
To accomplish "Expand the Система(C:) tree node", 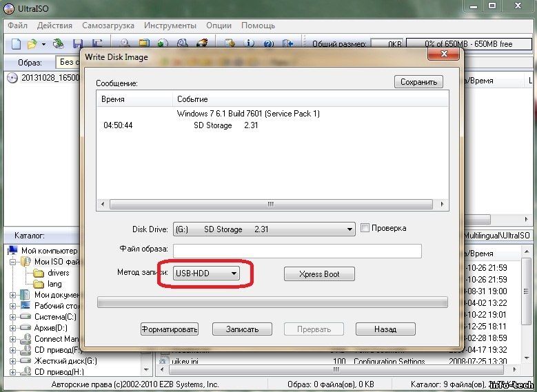I will pyautogui.click(x=12, y=317).
